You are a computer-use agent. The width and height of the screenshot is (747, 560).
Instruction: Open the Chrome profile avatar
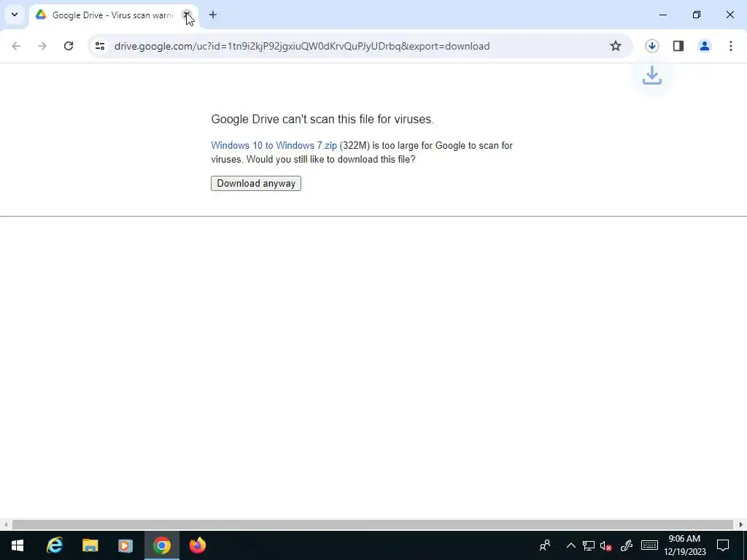pyautogui.click(x=705, y=46)
